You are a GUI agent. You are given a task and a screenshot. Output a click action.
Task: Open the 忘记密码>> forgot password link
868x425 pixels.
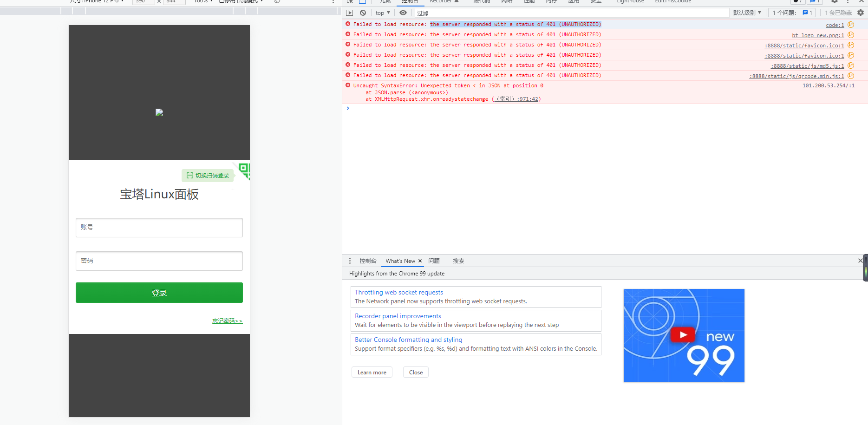click(228, 321)
